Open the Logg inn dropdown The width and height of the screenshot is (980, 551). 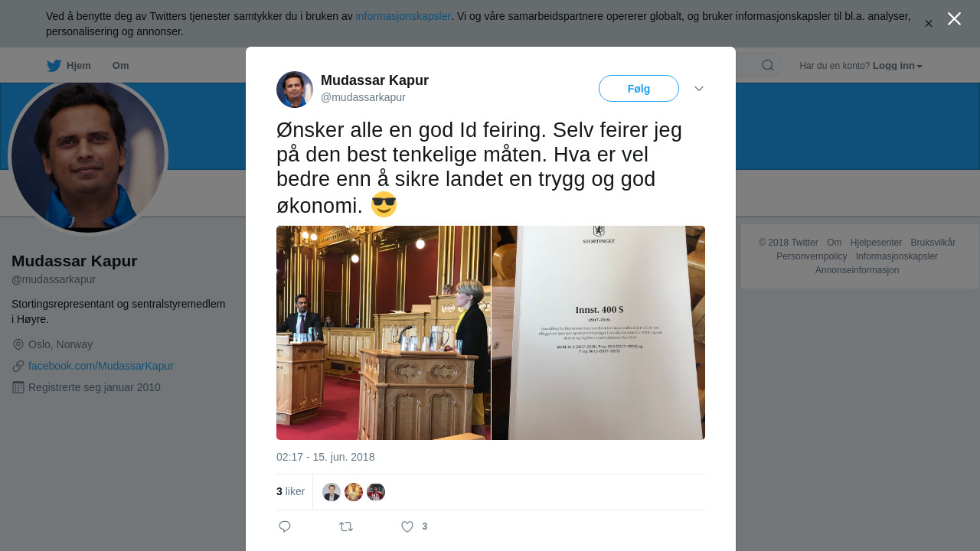pos(897,66)
